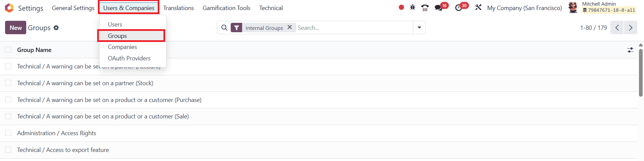Tick checkbox for product or customer (Purchase) row
Viewport: 644px width, 161px height.
(x=8, y=100)
